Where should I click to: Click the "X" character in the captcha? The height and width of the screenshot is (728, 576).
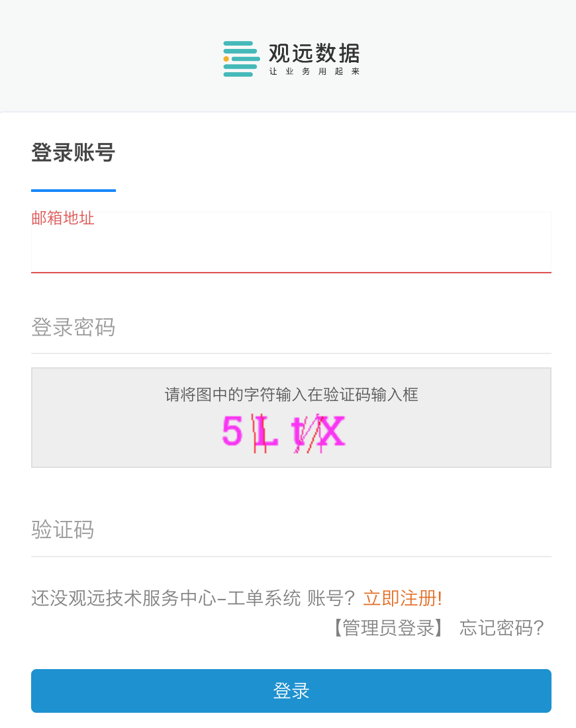point(333,432)
